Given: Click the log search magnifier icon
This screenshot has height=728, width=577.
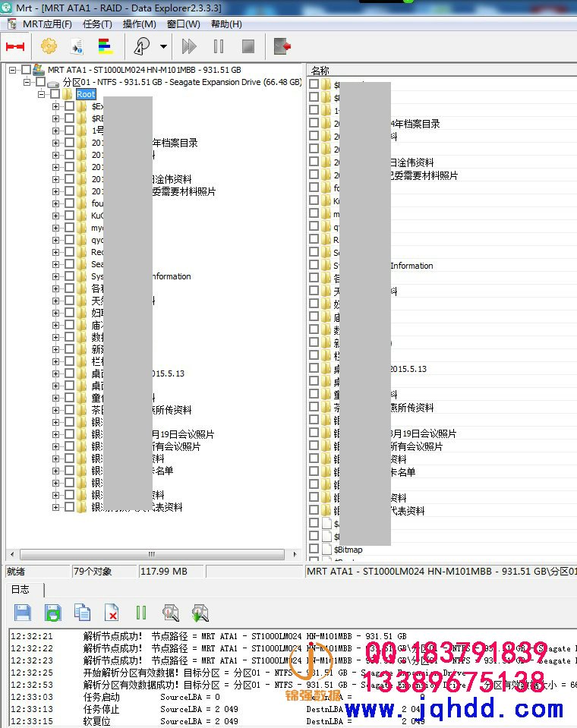Looking at the screenshot, I should (x=171, y=613).
